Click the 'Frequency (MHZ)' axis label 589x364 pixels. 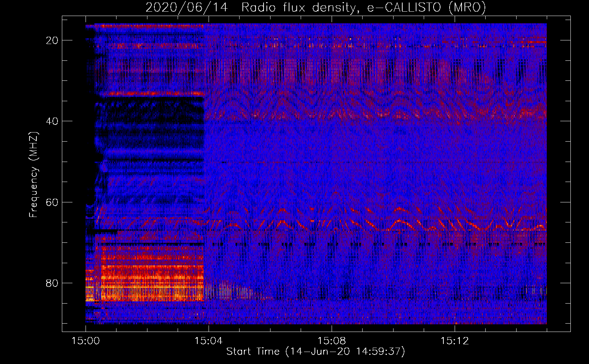point(33,174)
